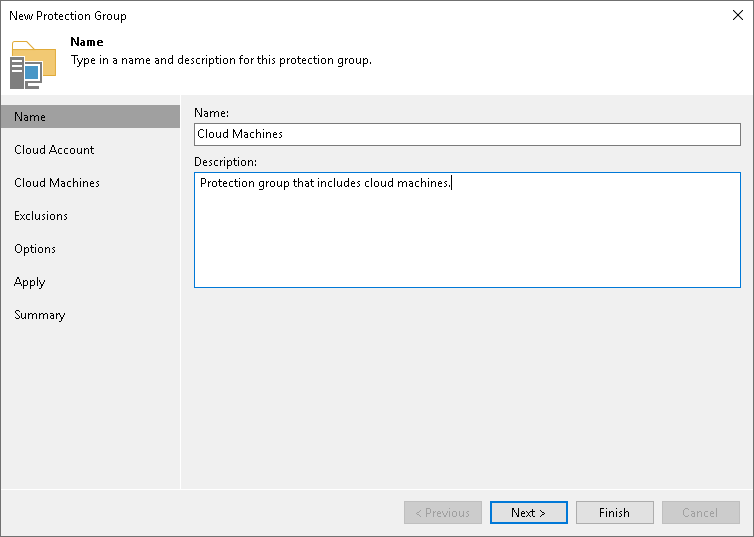Viewport: 754px width, 537px height.
Task: Focus the Name input field
Action: coord(467,134)
